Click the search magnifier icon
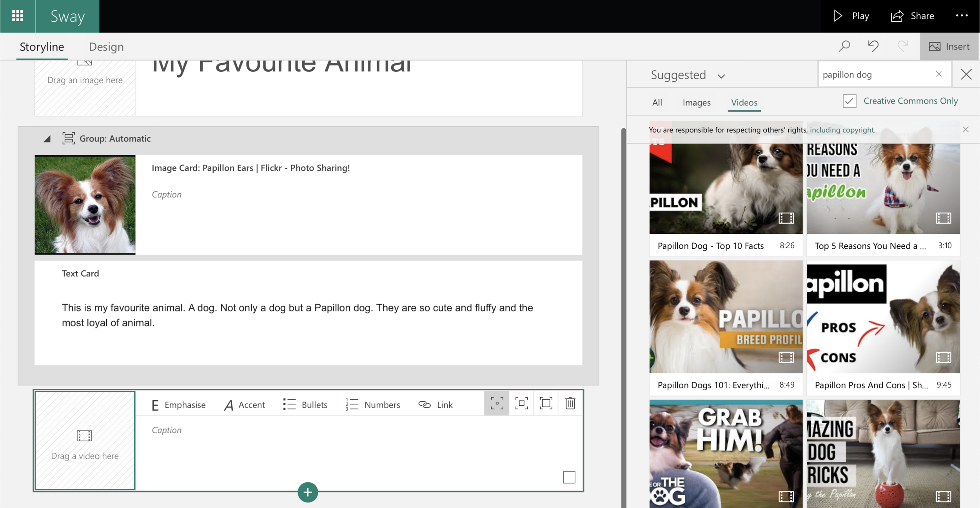This screenshot has width=980, height=508. [x=844, y=46]
